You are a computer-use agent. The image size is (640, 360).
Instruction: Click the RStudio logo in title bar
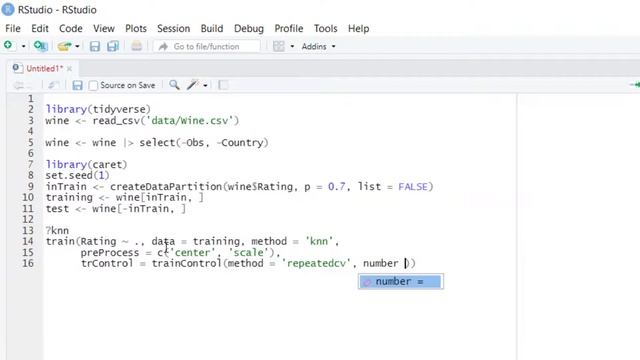point(8,9)
